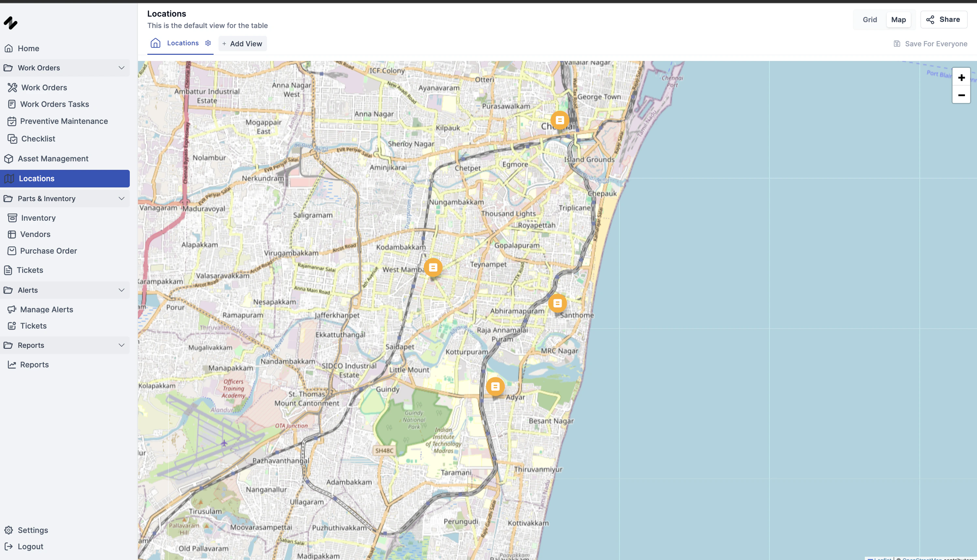Select the Purchase Order icon

coord(12,250)
